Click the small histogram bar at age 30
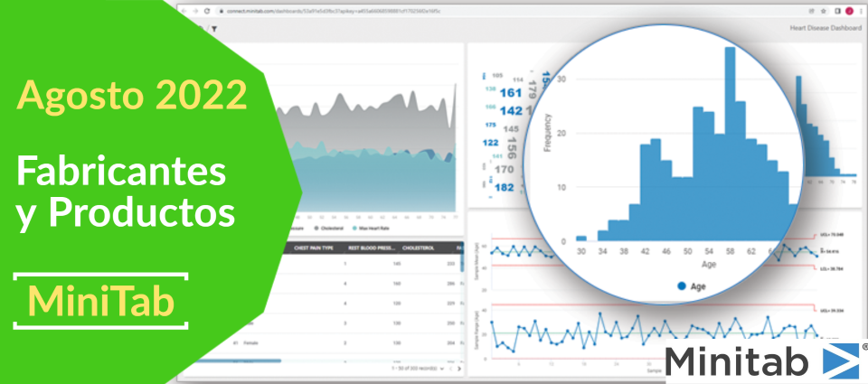The height and width of the screenshot is (384, 868). [x=580, y=239]
